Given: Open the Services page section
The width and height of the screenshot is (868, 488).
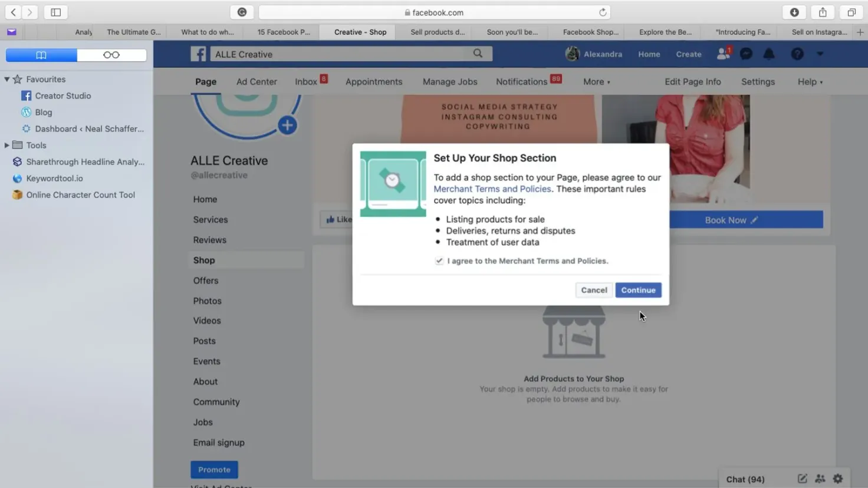Looking at the screenshot, I should (x=211, y=219).
